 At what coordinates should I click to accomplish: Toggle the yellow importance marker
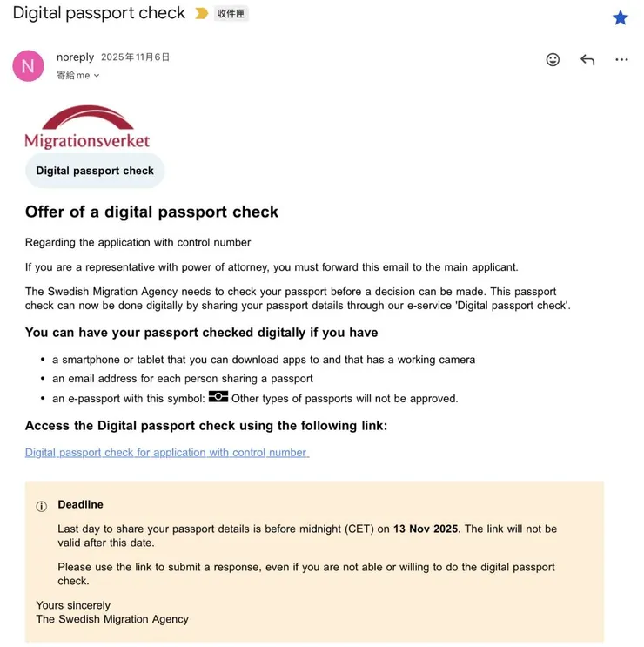(201, 14)
